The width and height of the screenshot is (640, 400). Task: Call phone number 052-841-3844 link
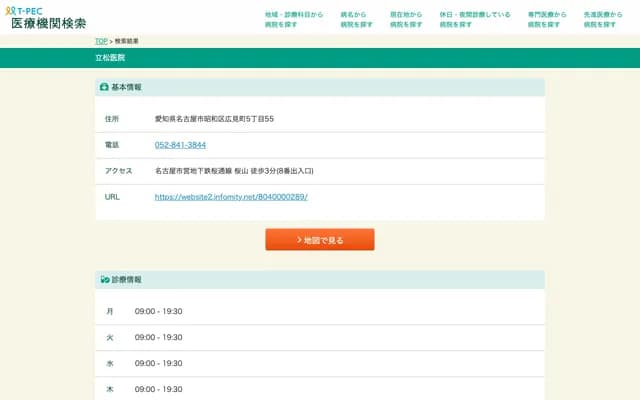[x=180, y=145]
